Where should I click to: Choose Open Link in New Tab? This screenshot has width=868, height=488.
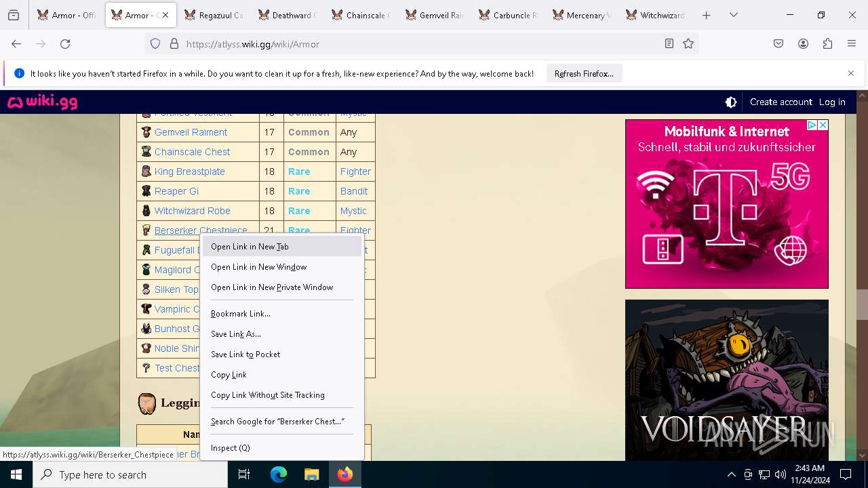(x=282, y=247)
